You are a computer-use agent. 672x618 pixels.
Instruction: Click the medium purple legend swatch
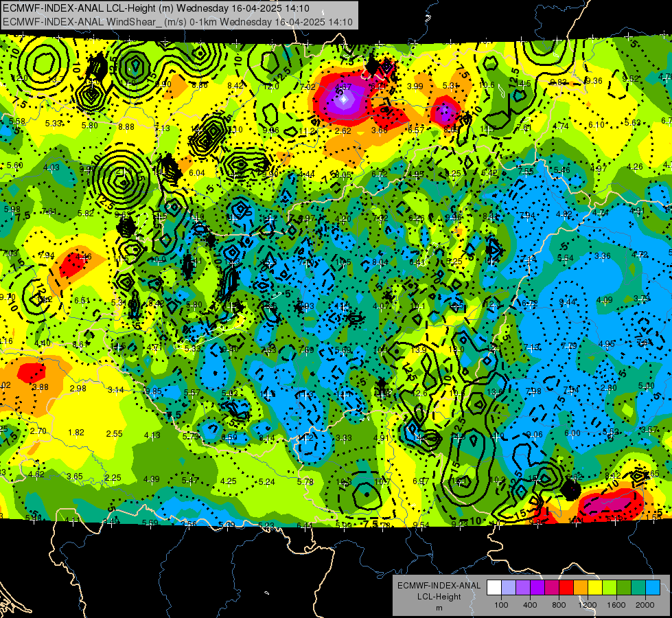523,588
